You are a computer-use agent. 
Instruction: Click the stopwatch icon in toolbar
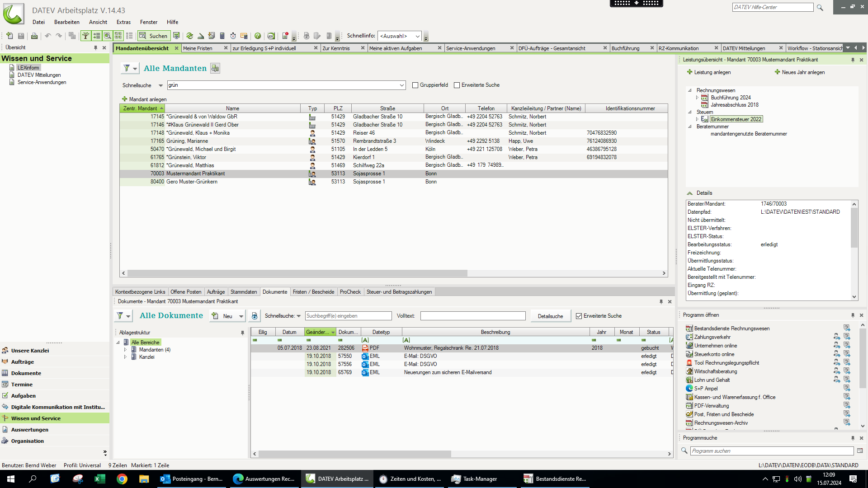[x=233, y=36]
